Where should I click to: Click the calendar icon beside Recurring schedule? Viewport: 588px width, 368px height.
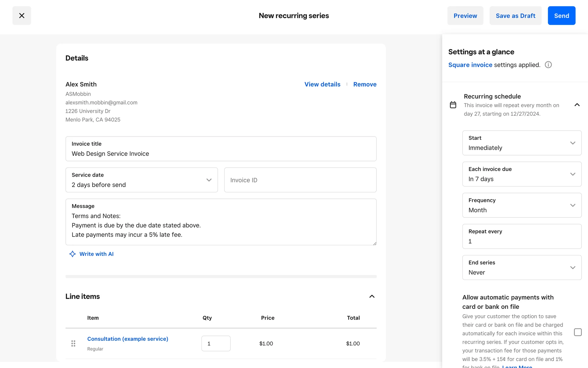pyautogui.click(x=453, y=105)
